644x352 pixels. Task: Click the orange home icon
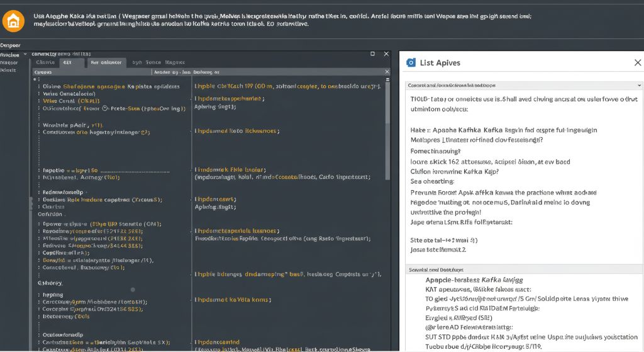(13, 20)
